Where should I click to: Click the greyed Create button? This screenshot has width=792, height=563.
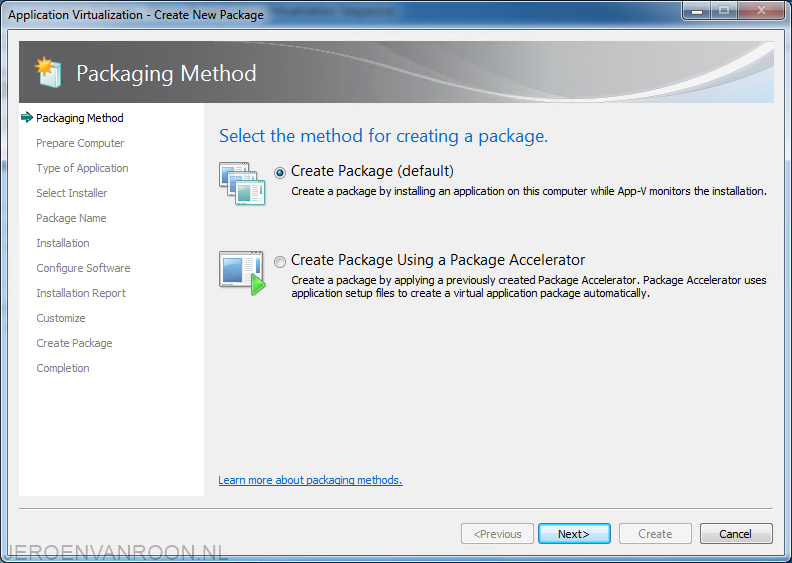pyautogui.click(x=655, y=534)
